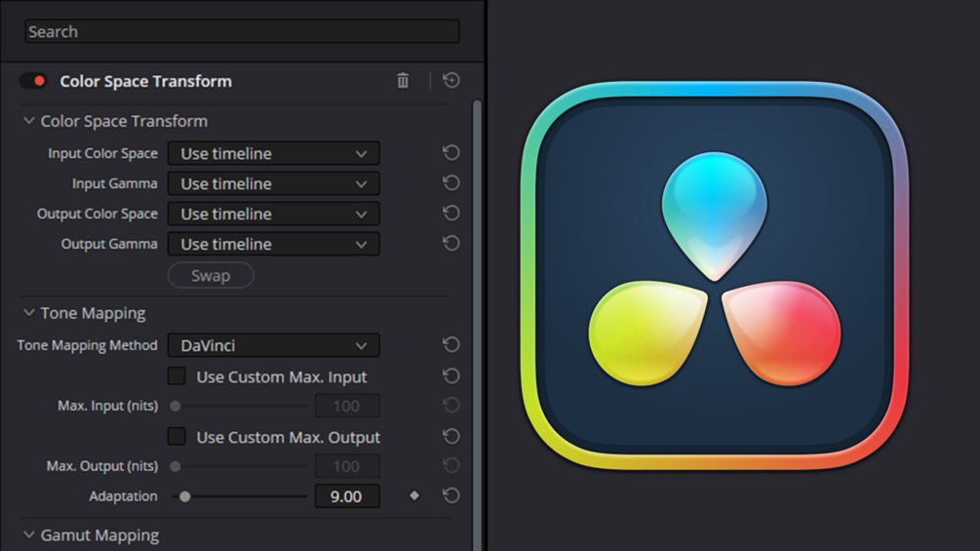Enable Use Custom Max. Output checkbox

[x=176, y=436]
